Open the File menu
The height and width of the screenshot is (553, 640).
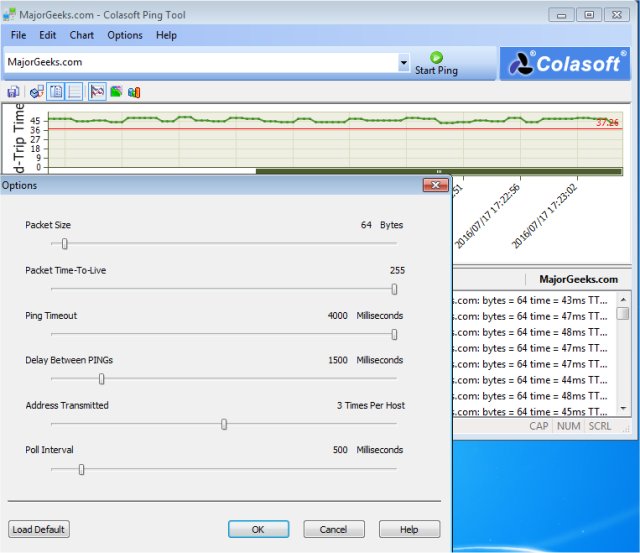18,35
